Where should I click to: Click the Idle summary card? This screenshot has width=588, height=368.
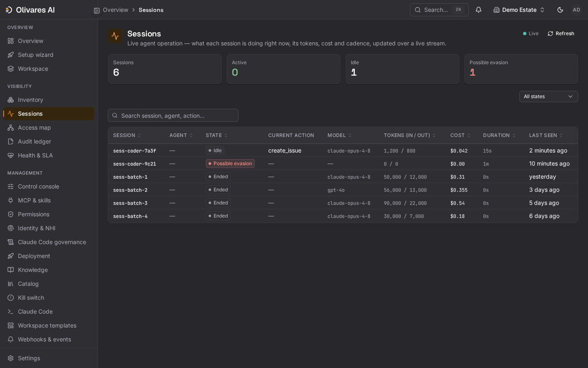[x=402, y=69]
